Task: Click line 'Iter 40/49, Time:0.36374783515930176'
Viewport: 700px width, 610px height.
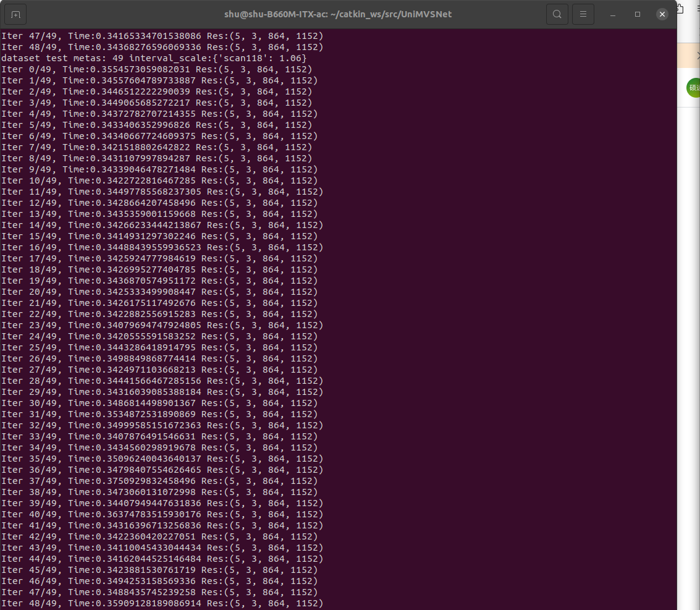Action: (162, 514)
